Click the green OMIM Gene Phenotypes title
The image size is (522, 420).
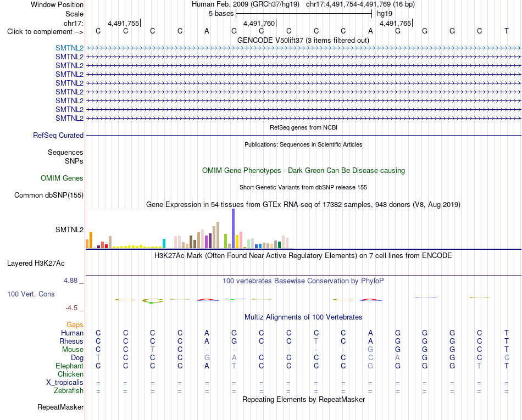(303, 171)
